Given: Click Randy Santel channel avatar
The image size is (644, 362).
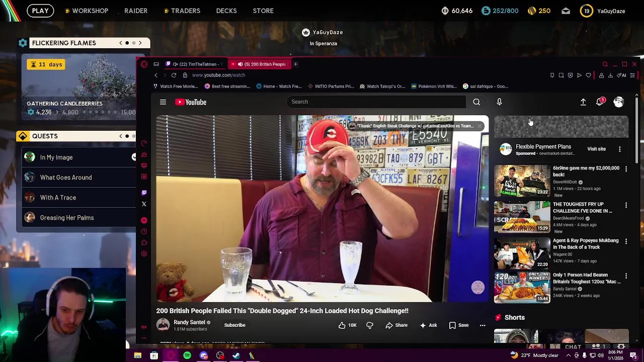Looking at the screenshot, I should point(163,325).
